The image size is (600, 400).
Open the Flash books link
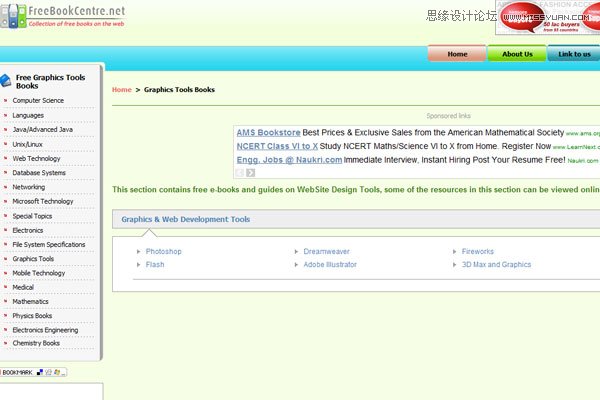[155, 264]
